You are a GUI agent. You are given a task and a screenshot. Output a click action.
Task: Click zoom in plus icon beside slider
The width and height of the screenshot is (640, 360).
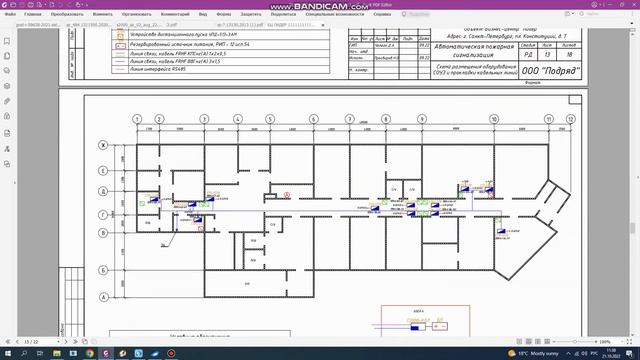(596, 342)
